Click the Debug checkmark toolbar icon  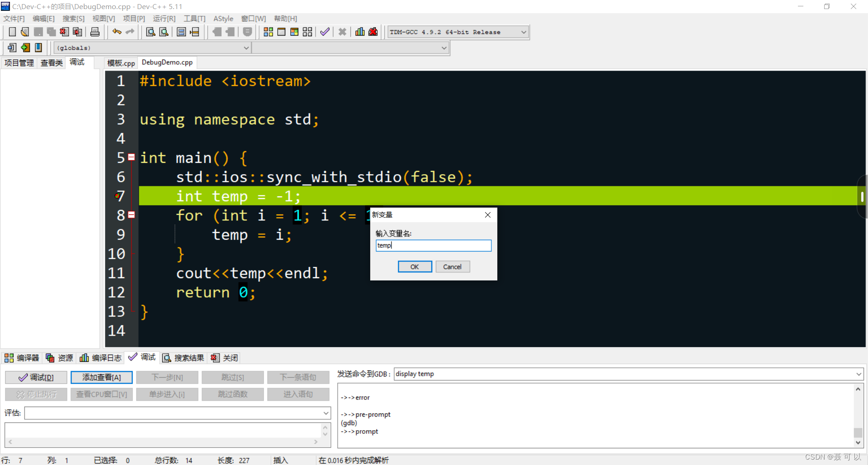325,32
